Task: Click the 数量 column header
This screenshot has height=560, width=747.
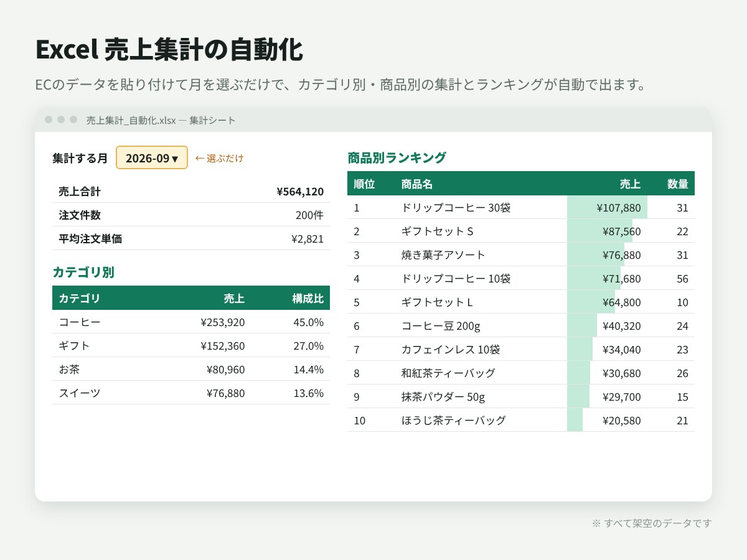Action: tap(678, 184)
